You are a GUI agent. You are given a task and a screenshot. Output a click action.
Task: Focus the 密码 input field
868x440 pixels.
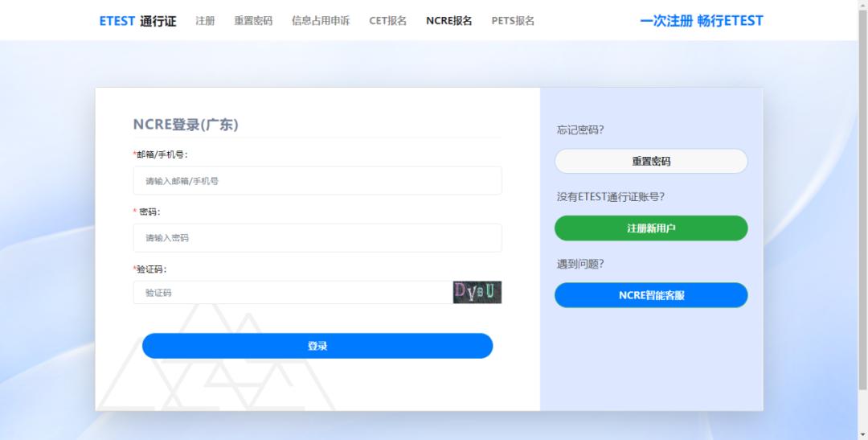tap(317, 238)
